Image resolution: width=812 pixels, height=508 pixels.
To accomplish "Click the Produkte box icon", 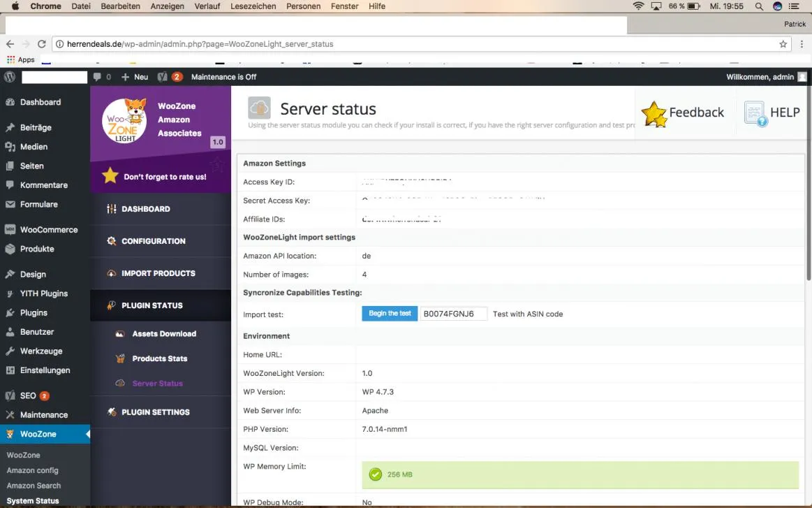I will [10, 249].
